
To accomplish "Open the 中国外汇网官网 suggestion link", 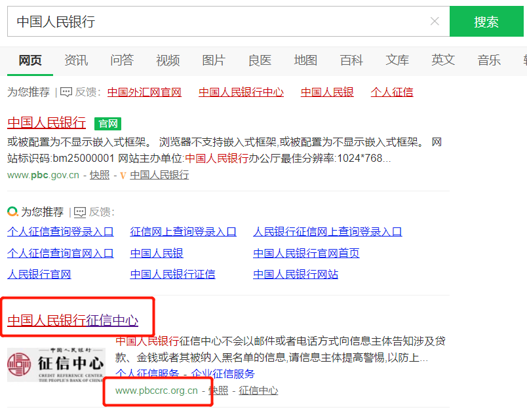I will (144, 92).
